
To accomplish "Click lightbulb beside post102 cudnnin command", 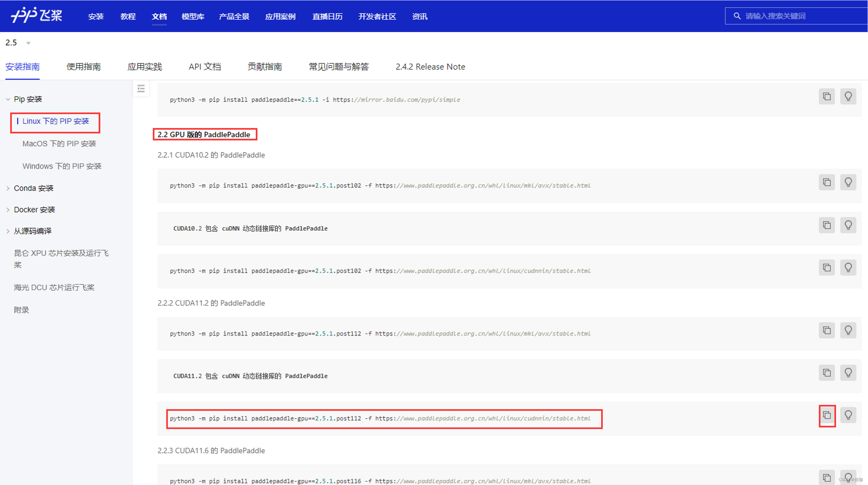I will click(848, 268).
